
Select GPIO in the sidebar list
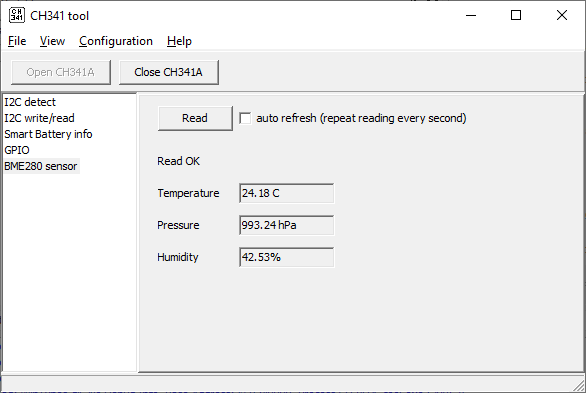coord(17,150)
